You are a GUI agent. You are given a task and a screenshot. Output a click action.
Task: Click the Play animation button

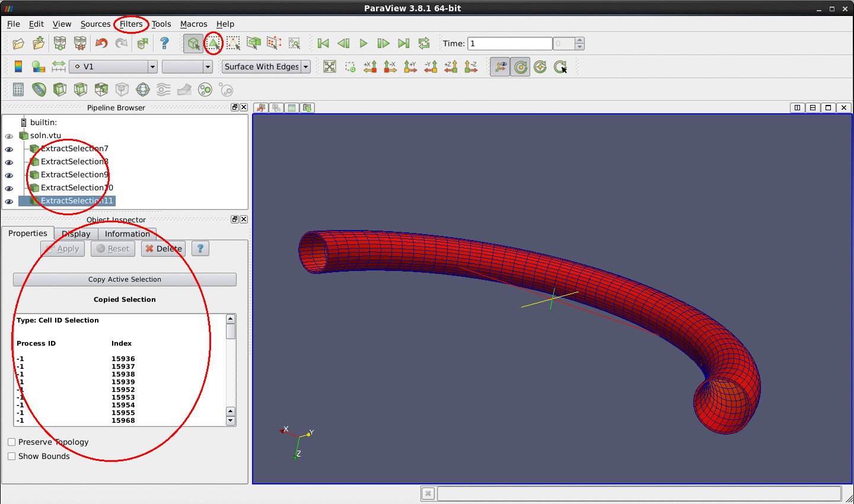[x=364, y=43]
